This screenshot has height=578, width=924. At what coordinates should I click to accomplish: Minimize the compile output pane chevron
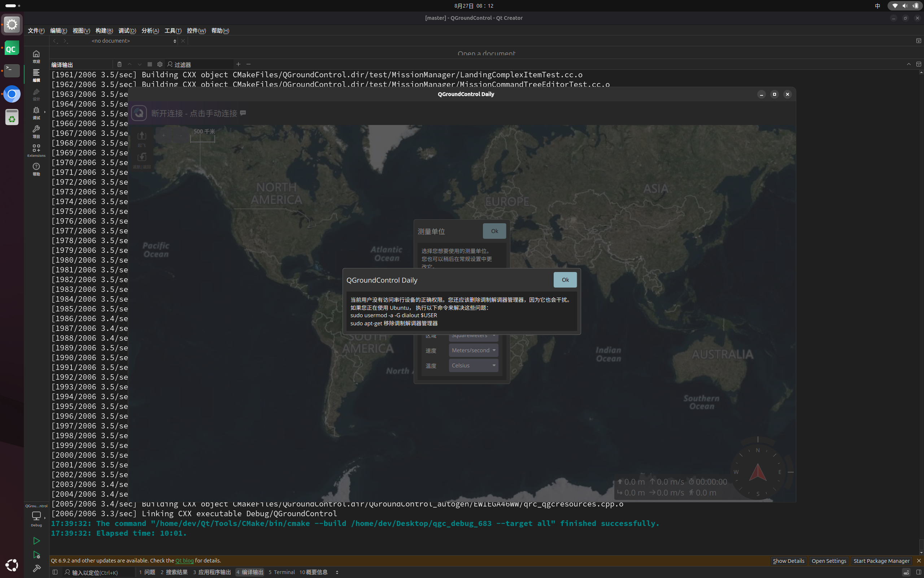(x=909, y=64)
